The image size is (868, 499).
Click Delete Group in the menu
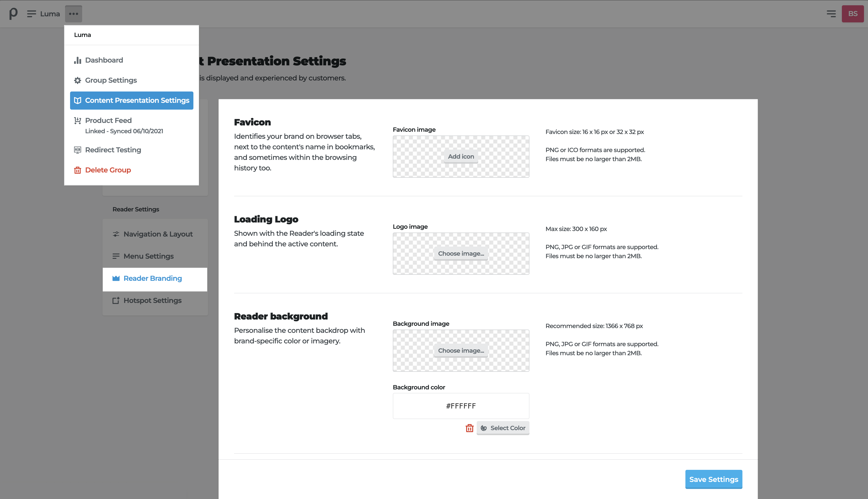coord(108,170)
